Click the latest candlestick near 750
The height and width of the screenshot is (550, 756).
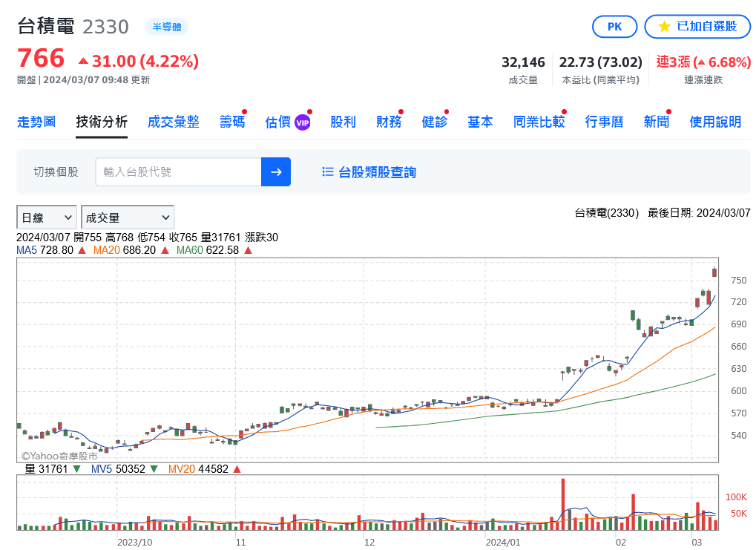coord(714,272)
